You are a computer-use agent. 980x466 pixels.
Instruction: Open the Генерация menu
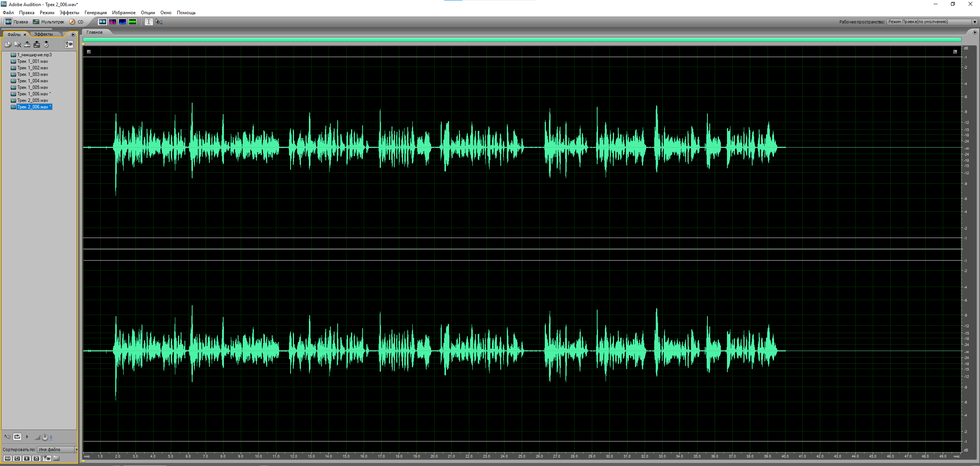96,13
